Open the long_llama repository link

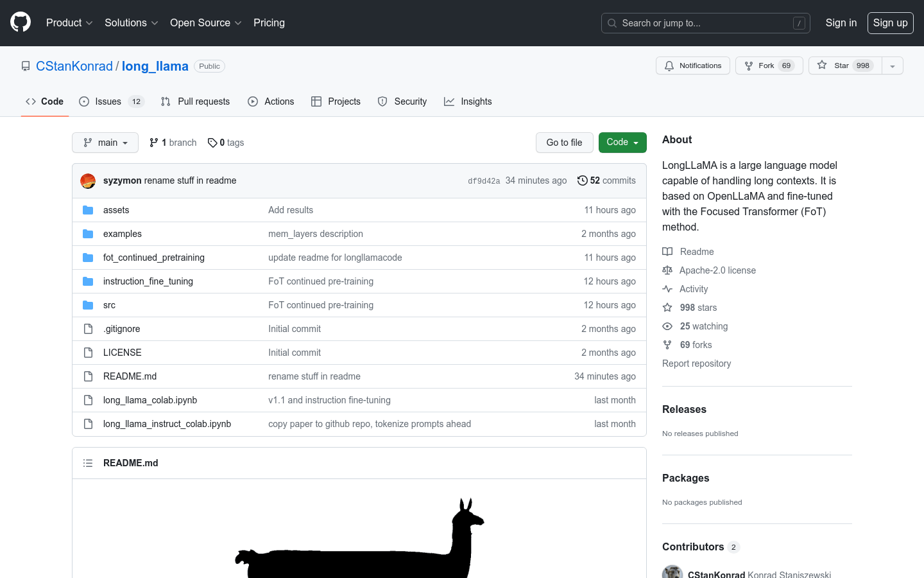click(x=155, y=66)
